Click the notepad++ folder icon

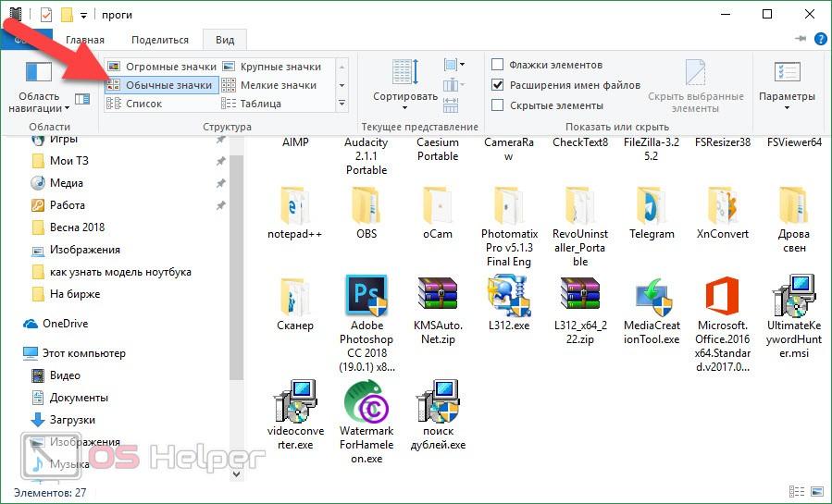[x=294, y=205]
